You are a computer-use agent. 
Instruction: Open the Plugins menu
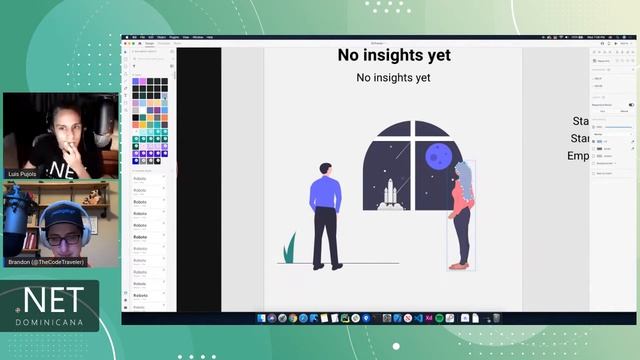point(174,37)
